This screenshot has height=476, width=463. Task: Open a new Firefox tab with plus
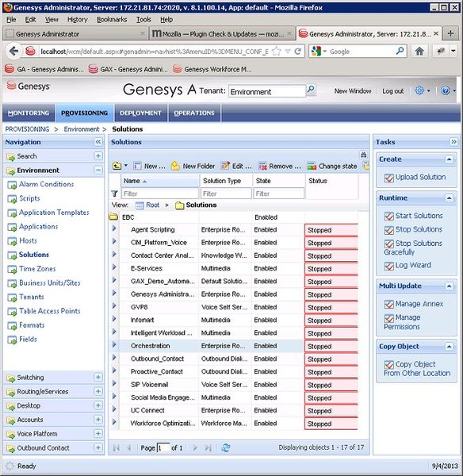(450, 33)
